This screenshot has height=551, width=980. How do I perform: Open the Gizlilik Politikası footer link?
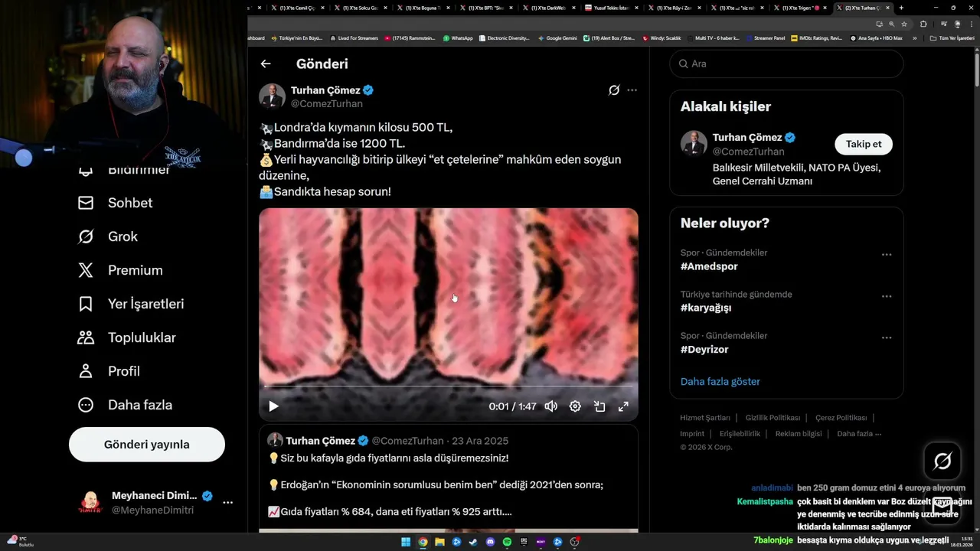773,418
